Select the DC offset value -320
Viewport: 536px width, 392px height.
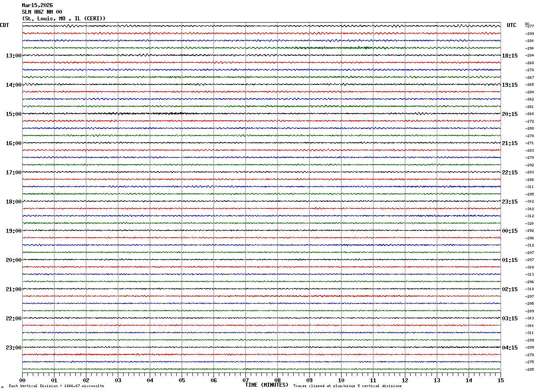coord(529,223)
